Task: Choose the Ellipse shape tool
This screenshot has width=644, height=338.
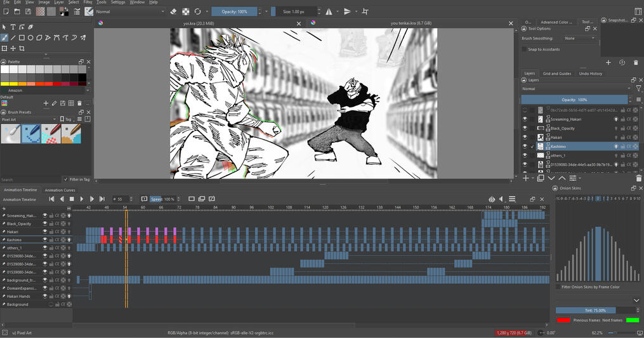Action: coord(30,37)
